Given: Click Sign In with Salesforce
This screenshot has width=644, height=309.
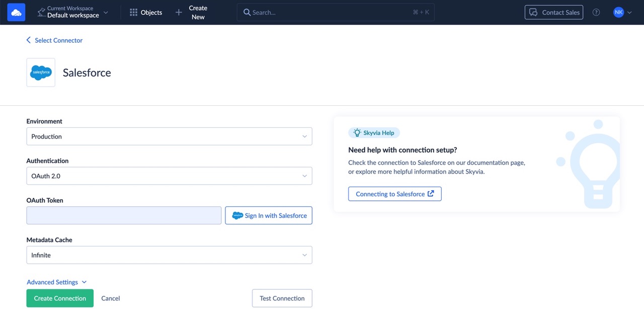Looking at the screenshot, I should (269, 215).
